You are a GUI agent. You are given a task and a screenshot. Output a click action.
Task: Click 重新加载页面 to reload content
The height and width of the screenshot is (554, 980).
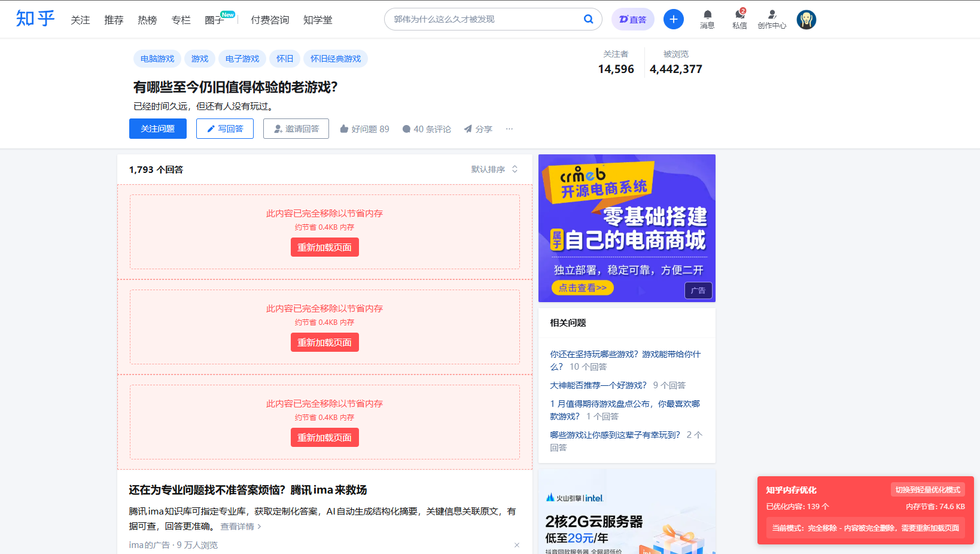click(324, 246)
